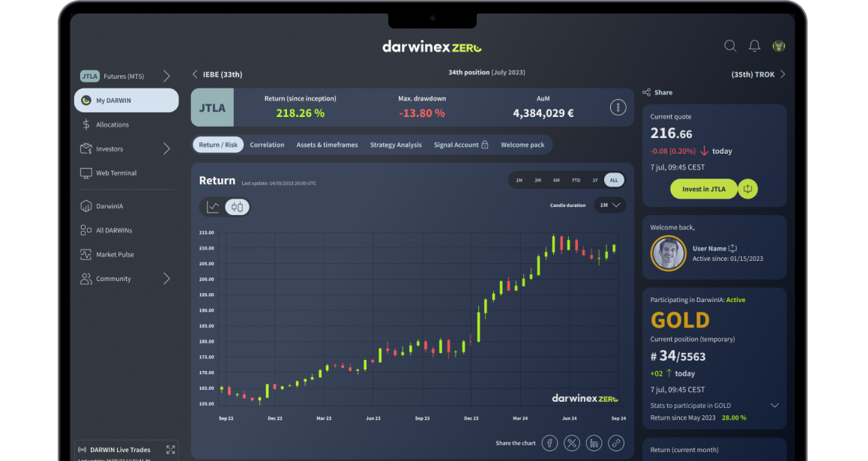This screenshot has height=461, width=868.
Task: Switch to line chart view
Action: [x=213, y=207]
